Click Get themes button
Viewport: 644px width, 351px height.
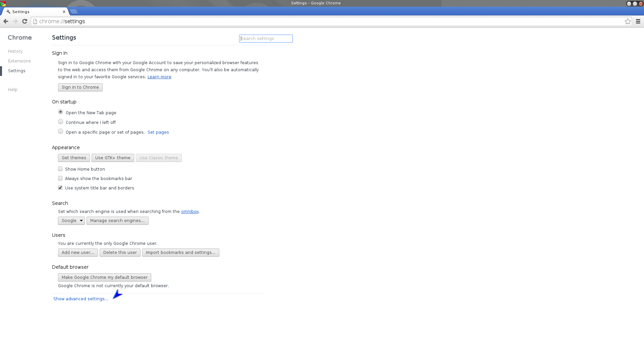click(74, 158)
